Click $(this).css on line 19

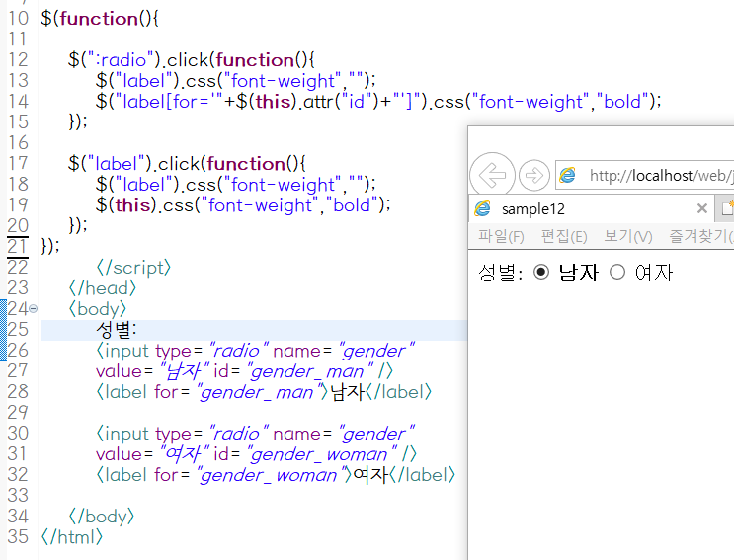point(144,205)
